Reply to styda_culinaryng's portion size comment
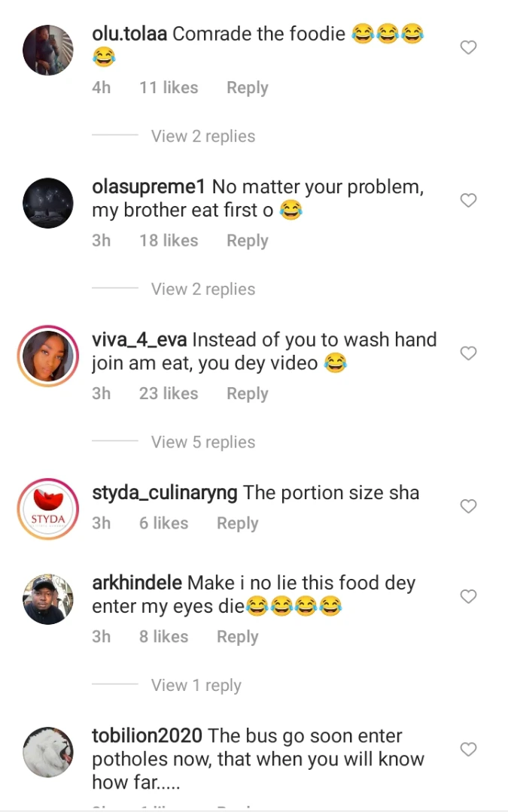 pos(237,523)
